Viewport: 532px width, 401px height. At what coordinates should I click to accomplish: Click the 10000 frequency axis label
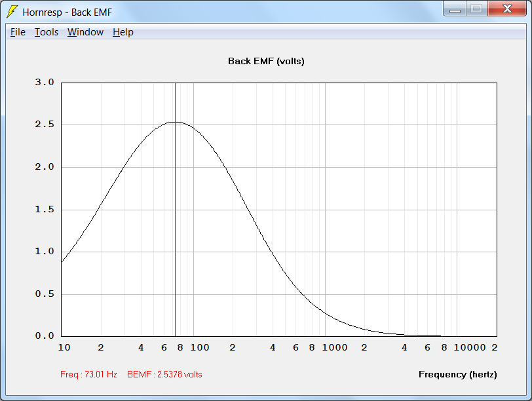click(x=470, y=347)
